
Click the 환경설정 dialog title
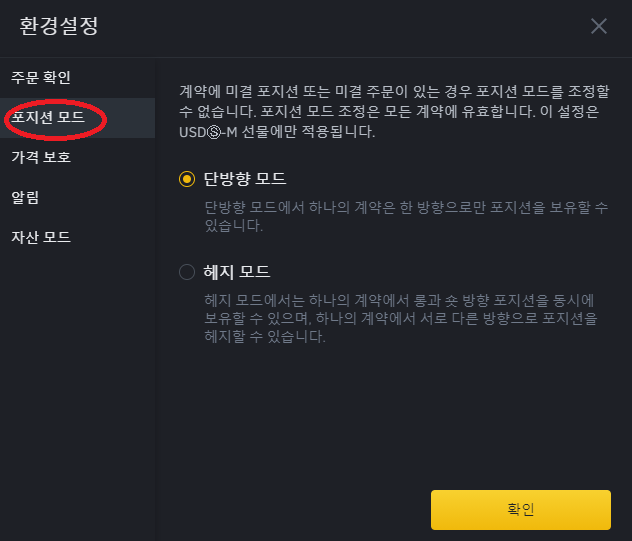pos(59,26)
